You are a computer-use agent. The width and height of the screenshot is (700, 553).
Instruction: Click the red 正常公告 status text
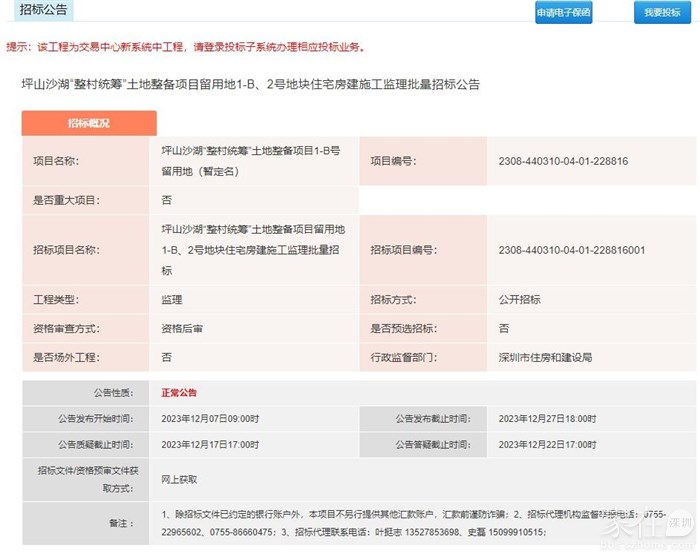tap(179, 393)
